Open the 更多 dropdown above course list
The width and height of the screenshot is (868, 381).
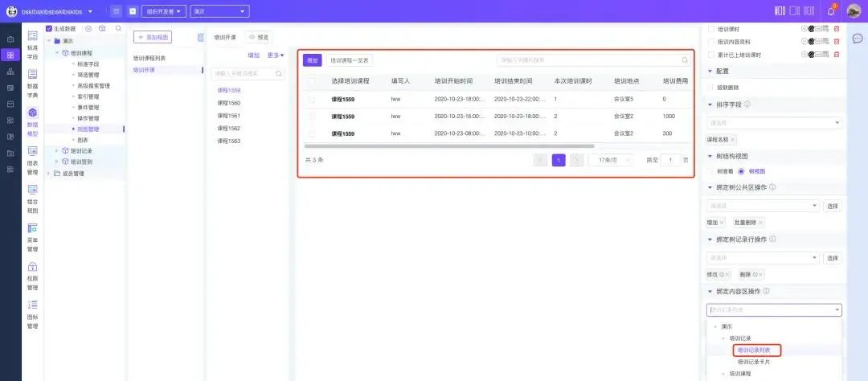(x=275, y=55)
